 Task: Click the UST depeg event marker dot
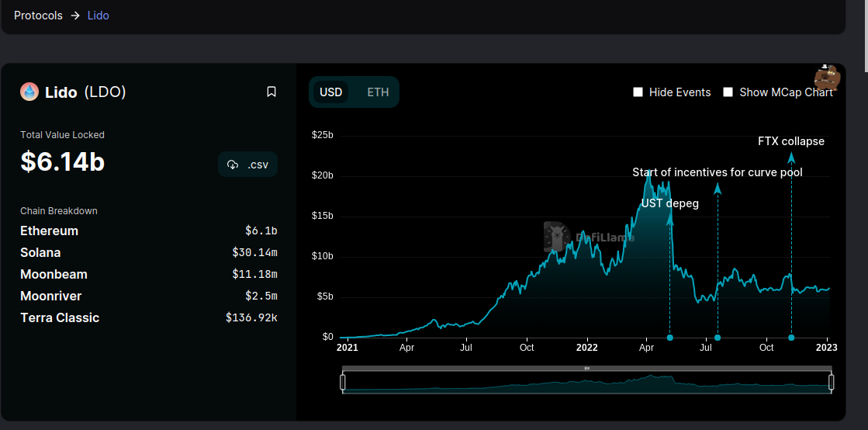point(670,338)
